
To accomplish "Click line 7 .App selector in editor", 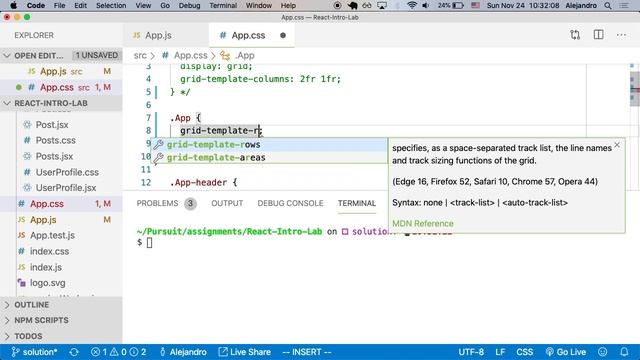I will 180,118.
